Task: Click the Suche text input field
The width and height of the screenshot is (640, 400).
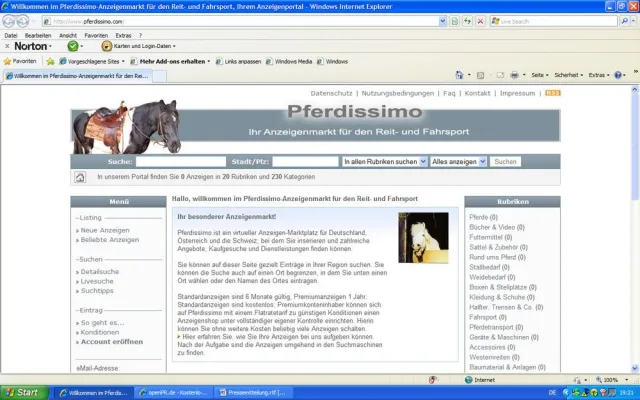Action: (181, 161)
